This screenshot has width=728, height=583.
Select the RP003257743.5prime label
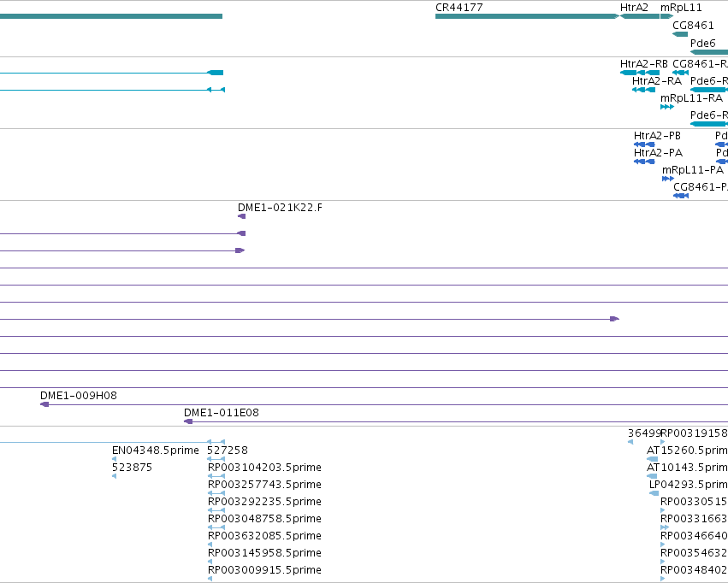coord(264,485)
